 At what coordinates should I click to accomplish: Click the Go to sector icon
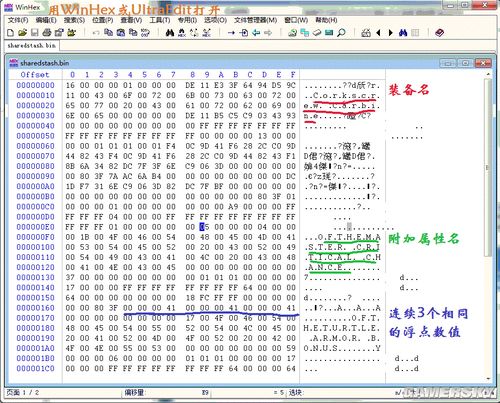tap(244, 33)
